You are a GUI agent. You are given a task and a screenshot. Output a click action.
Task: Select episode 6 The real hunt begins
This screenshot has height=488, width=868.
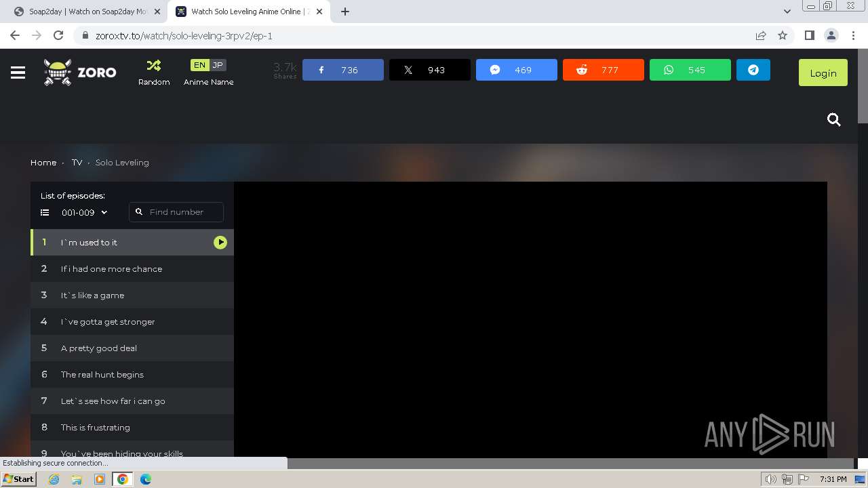point(132,375)
